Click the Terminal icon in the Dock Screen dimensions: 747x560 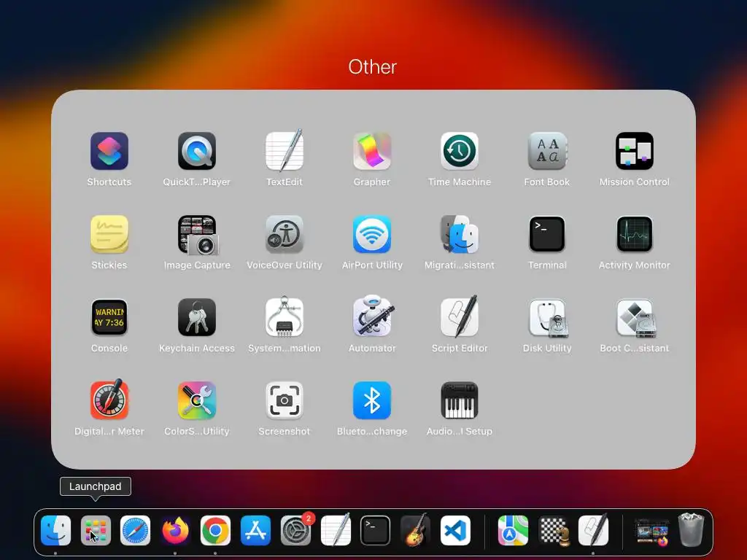click(x=376, y=530)
